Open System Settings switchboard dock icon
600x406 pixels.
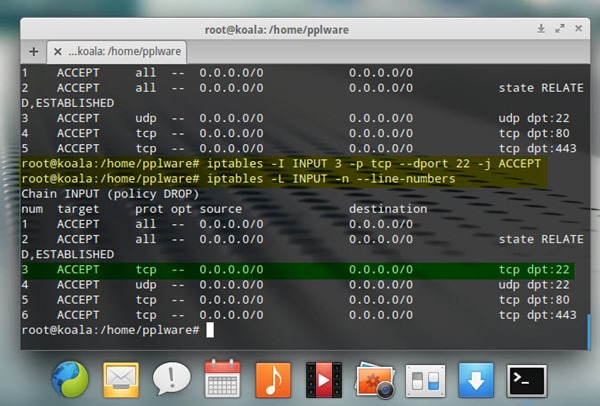425,380
